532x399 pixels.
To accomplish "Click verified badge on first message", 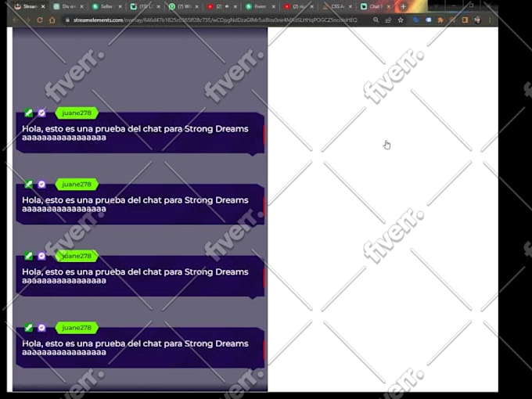I will 41,113.
